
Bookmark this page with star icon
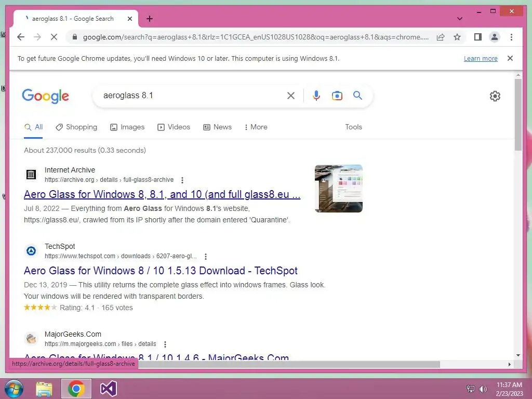[x=457, y=37]
